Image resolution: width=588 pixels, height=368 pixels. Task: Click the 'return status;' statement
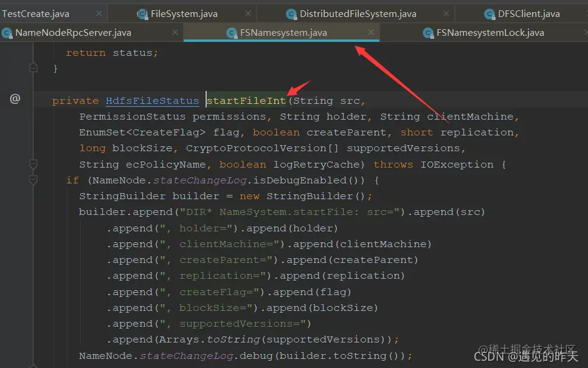(x=112, y=53)
